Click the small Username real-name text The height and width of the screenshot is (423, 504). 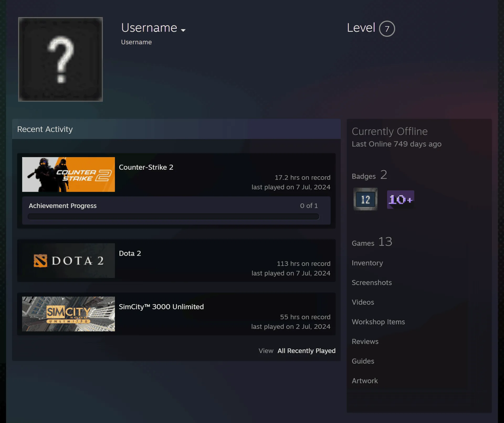point(136,42)
